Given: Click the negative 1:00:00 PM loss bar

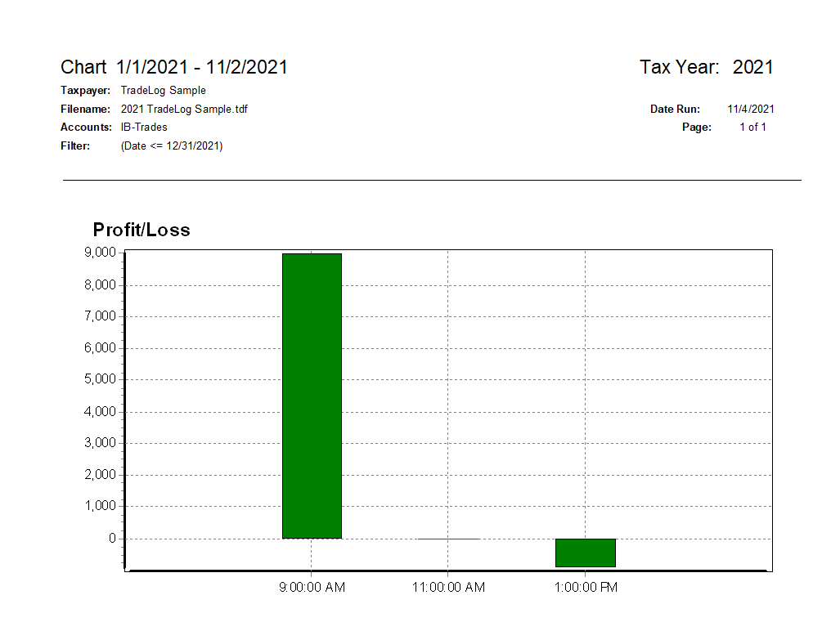Looking at the screenshot, I should (x=586, y=553).
